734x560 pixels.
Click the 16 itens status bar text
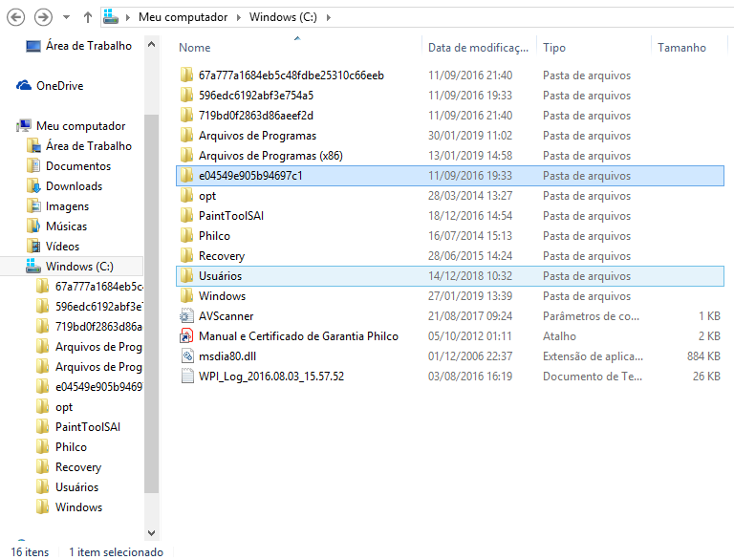pos(30,552)
